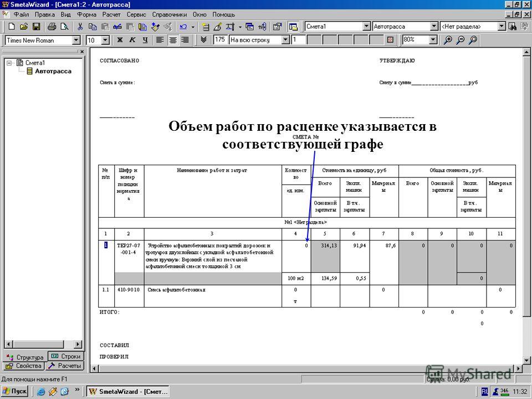Open the Справочники menu
The image size is (532, 399).
click(170, 14)
